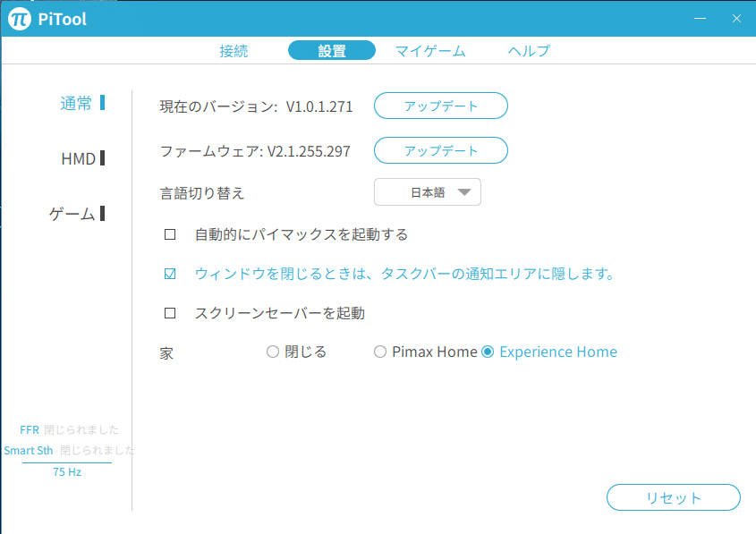Update the firmware V2.1.255.297
The height and width of the screenshot is (534, 756).
pyautogui.click(x=440, y=150)
